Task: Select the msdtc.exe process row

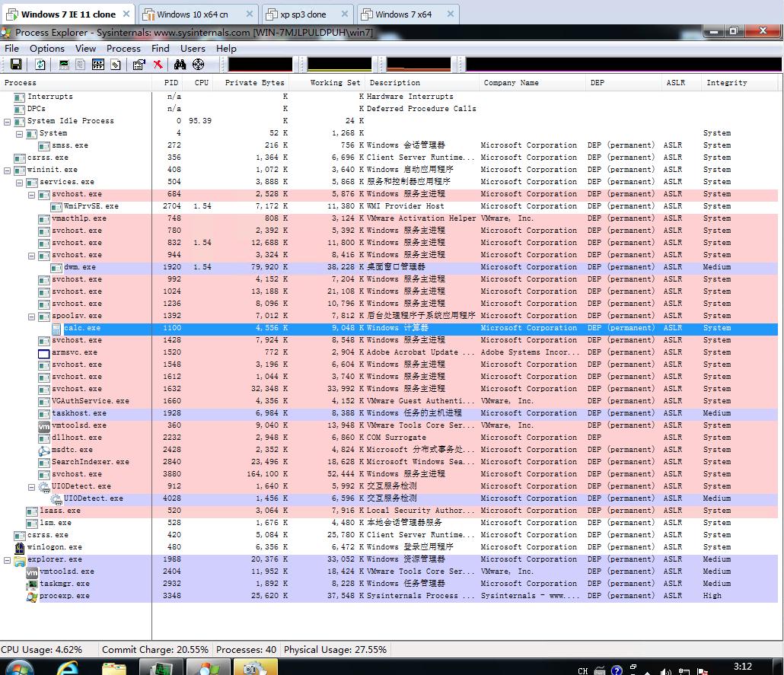Action: (389, 450)
